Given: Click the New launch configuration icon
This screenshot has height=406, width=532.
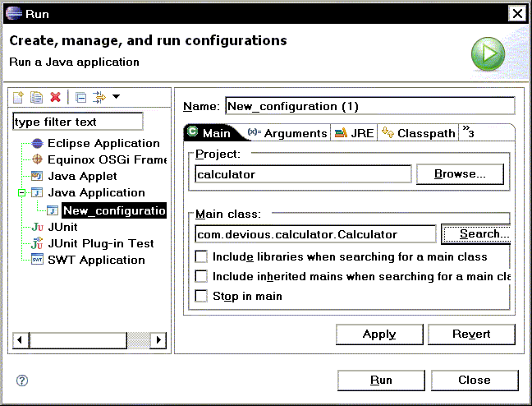Looking at the screenshot, I should click(x=18, y=97).
